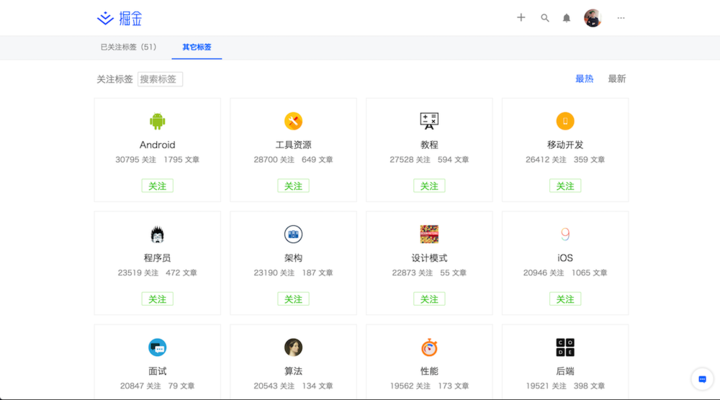720x400 pixels.
Task: Click the 设计模式 colorful icon
Action: coord(429,234)
